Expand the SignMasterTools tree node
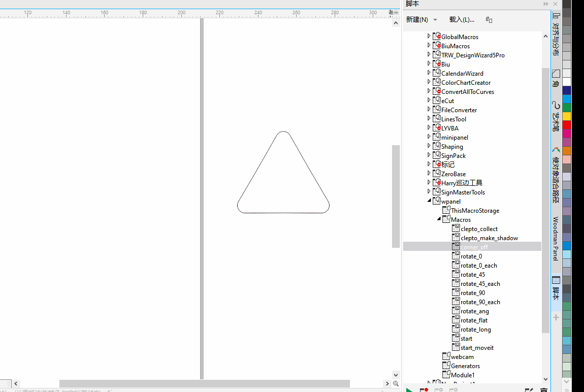 tap(429, 191)
